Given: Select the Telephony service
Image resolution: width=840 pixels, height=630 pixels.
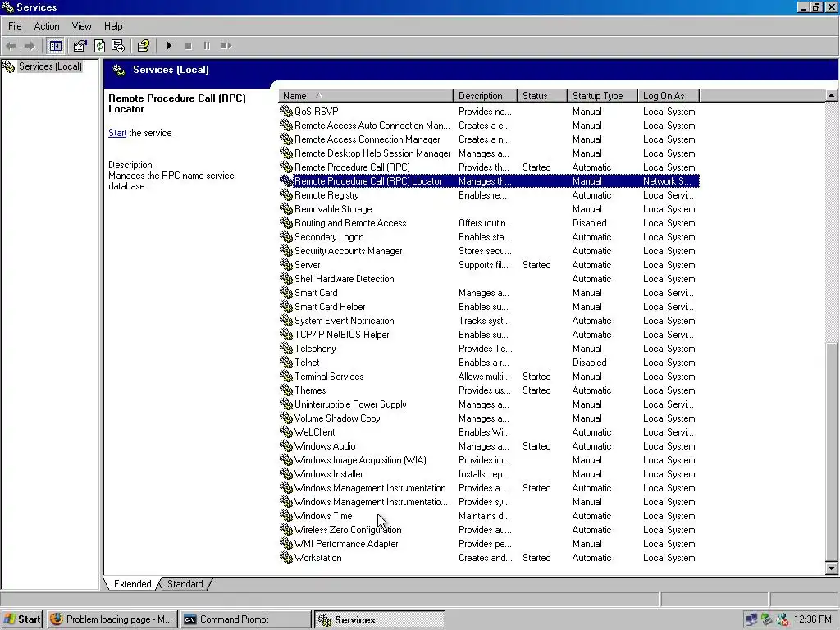Looking at the screenshot, I should (489, 348).
